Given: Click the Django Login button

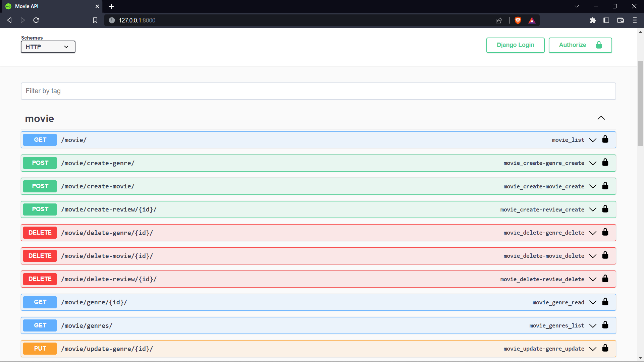Looking at the screenshot, I should point(515,45).
